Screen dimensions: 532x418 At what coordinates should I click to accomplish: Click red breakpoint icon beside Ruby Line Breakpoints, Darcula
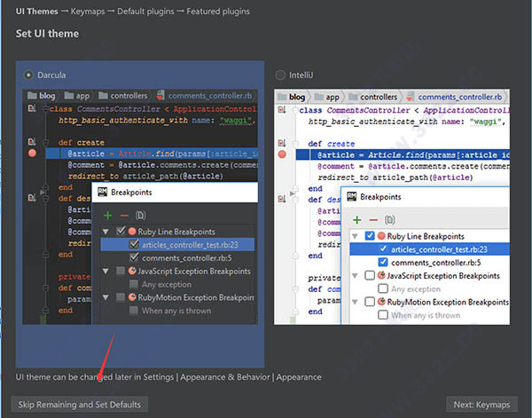(x=132, y=232)
